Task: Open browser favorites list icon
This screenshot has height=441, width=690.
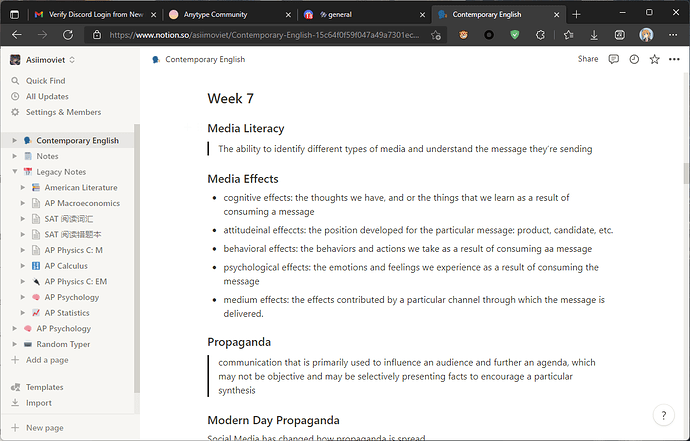Action: [568, 35]
